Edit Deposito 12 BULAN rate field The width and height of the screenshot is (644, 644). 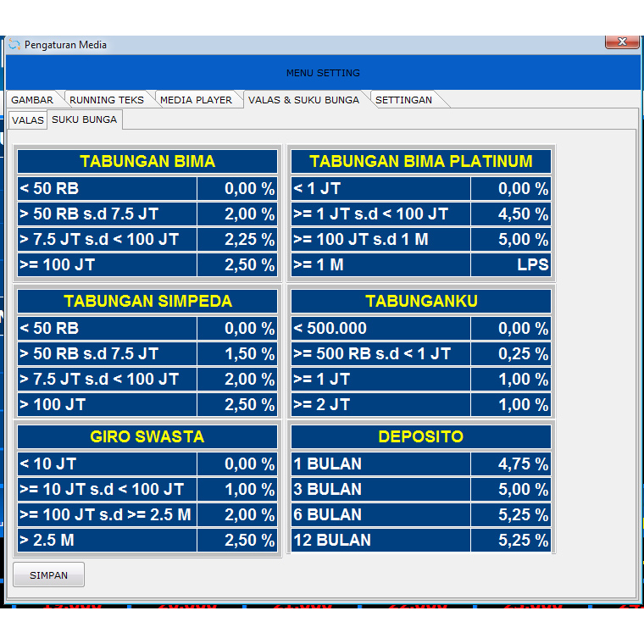511,540
